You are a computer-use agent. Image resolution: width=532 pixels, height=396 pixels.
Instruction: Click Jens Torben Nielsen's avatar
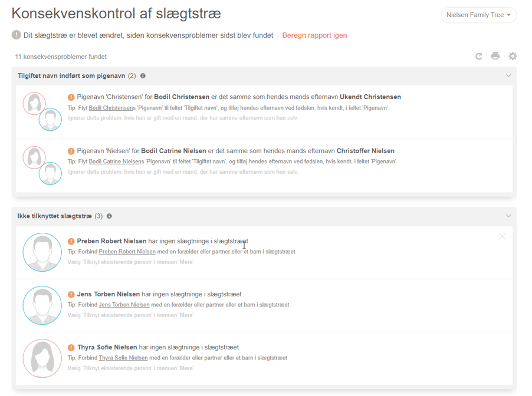[42, 305]
